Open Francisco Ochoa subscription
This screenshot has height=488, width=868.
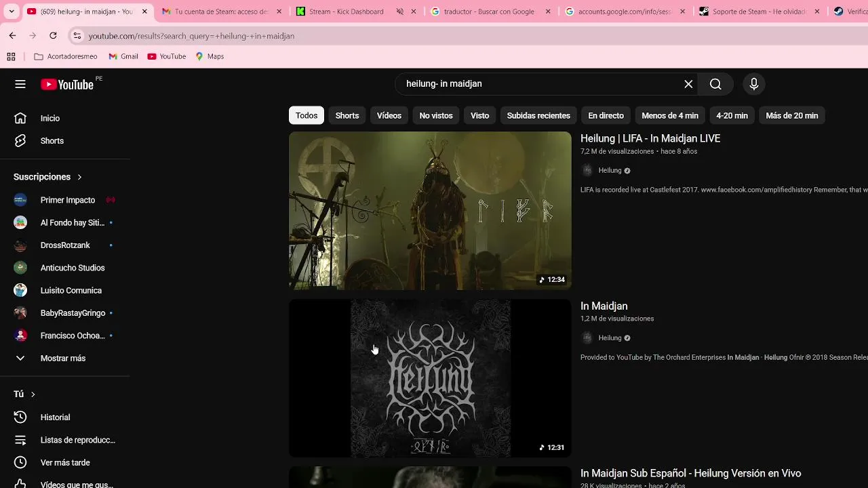coord(64,335)
